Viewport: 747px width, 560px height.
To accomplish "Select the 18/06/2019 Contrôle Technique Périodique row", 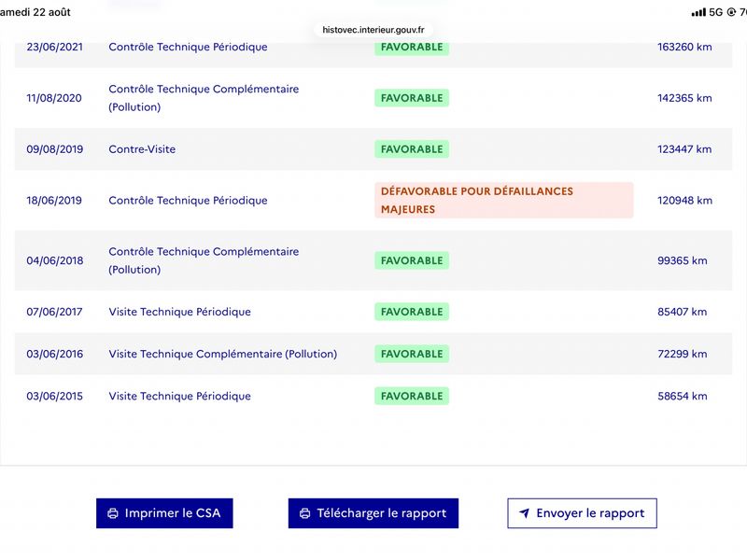I will tap(373, 200).
